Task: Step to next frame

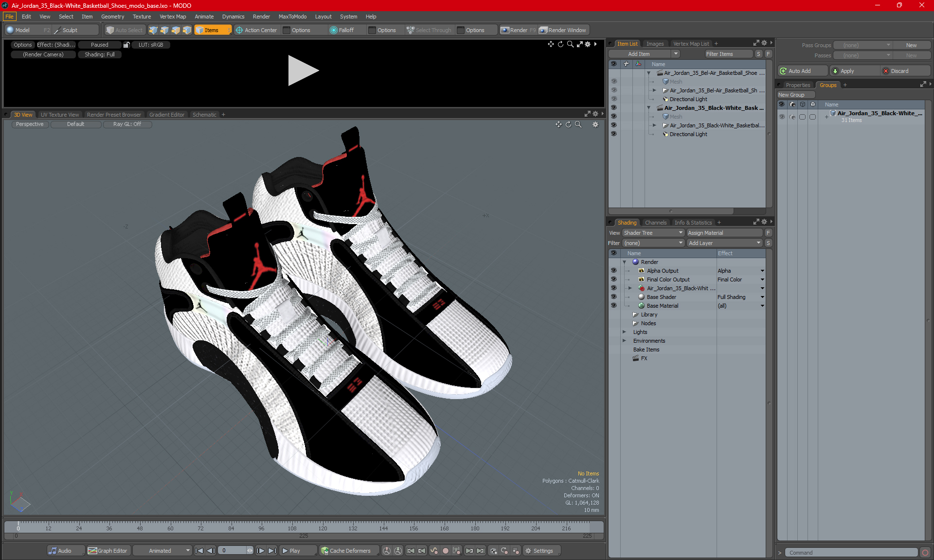Action: 261,551
